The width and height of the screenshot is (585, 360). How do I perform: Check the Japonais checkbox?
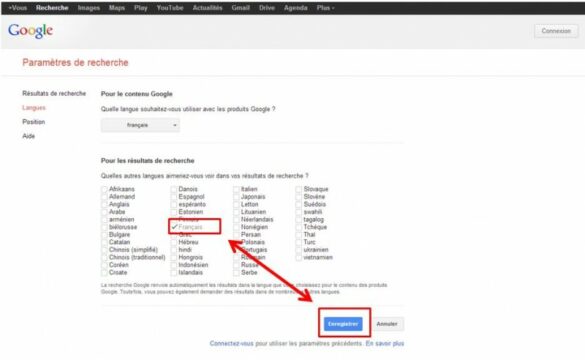(x=236, y=197)
